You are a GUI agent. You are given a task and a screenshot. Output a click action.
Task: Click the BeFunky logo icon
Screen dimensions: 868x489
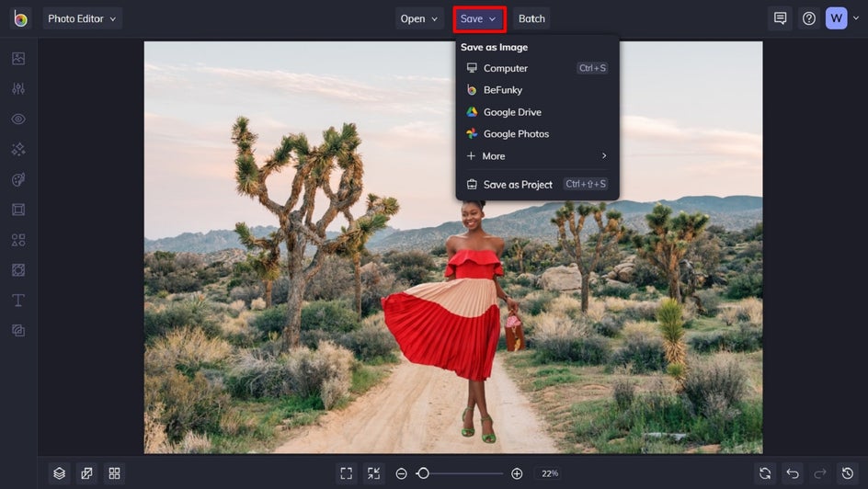pyautogui.click(x=20, y=18)
